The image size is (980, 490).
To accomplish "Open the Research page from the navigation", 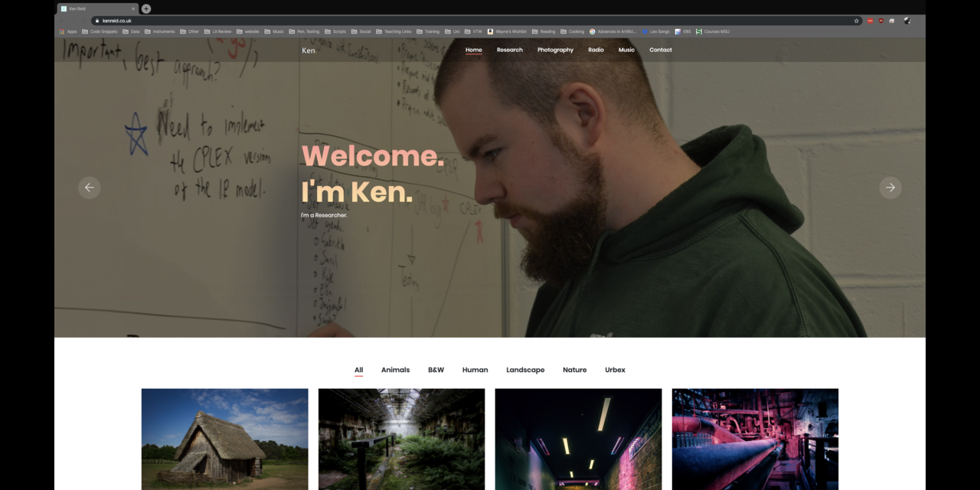I will (x=509, y=50).
